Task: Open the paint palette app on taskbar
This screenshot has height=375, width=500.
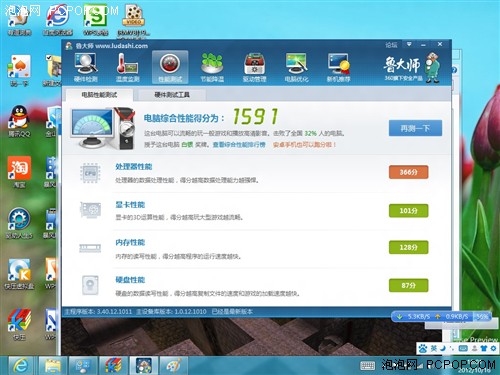Action: click(x=174, y=366)
